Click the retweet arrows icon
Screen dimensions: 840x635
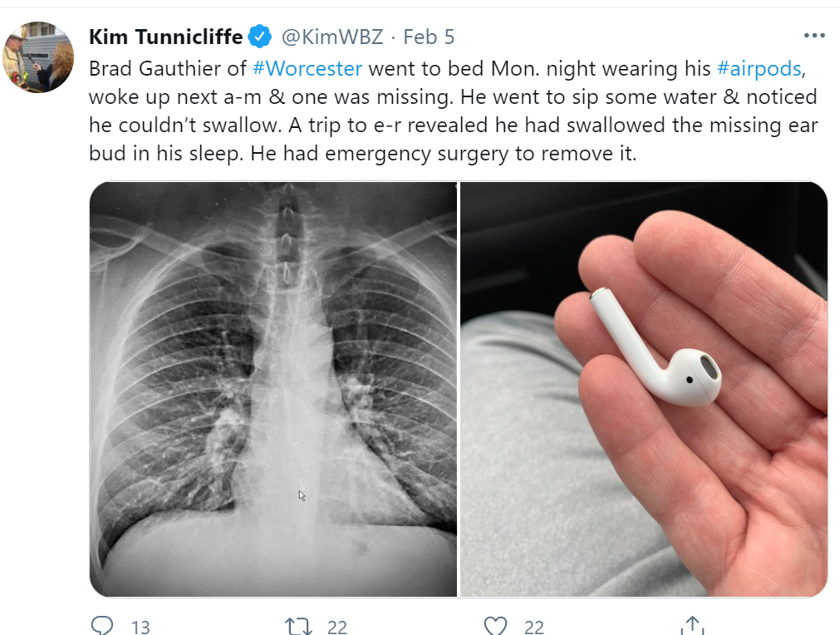click(x=297, y=626)
